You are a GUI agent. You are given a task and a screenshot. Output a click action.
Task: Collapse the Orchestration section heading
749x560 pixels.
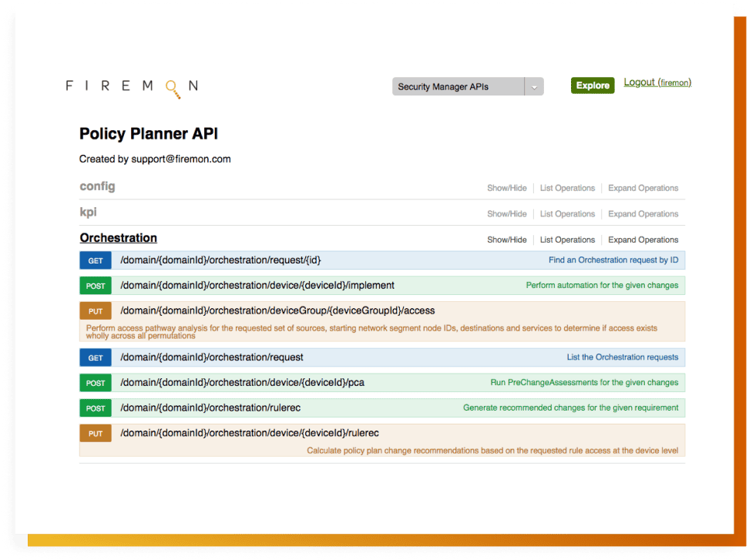(x=118, y=238)
